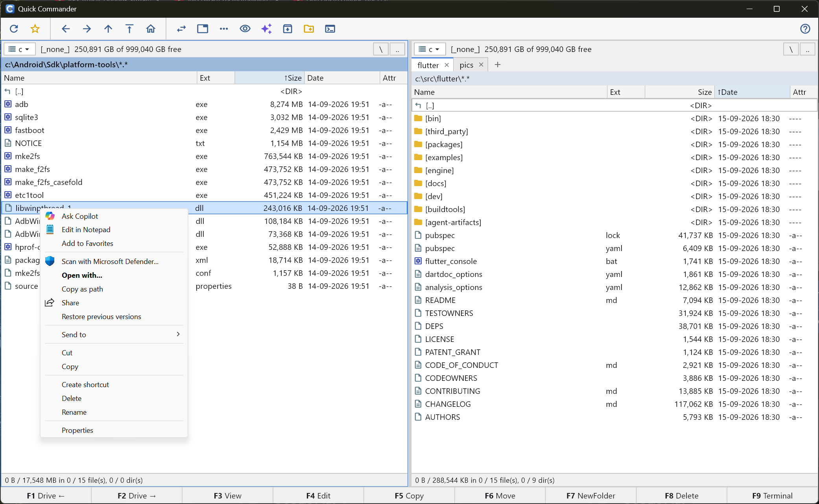
Task: Open the three-dots more options icon
Action: tap(224, 29)
